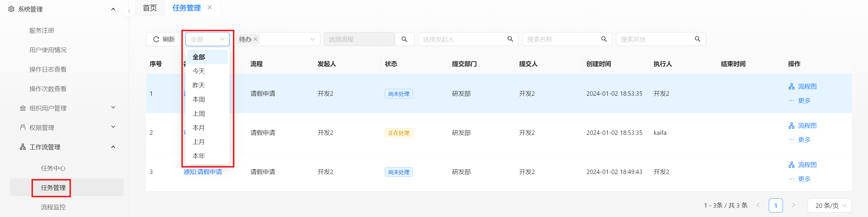
Task: Choose 本月 from the dropdown list
Action: coord(208,128)
